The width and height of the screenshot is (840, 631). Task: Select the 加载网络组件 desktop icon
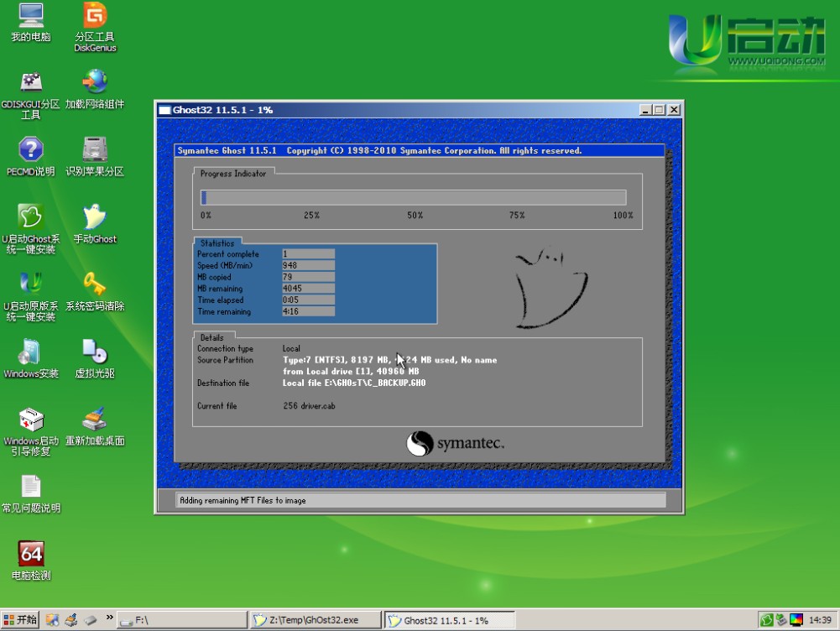(95, 90)
